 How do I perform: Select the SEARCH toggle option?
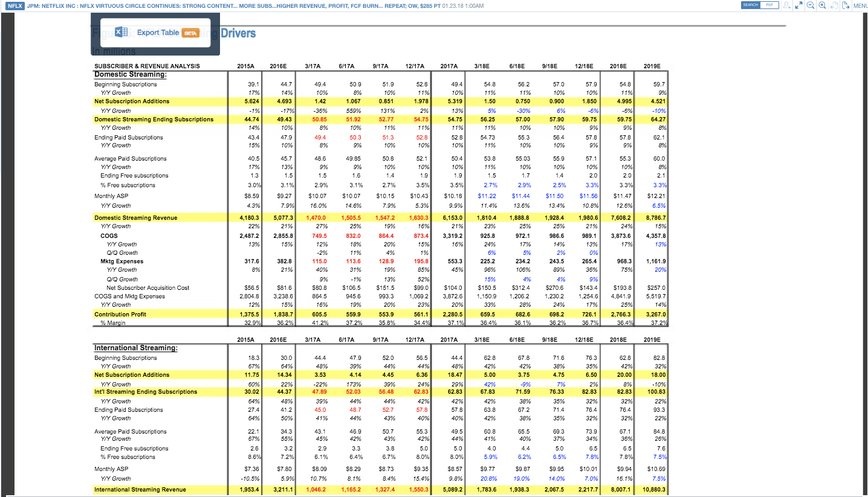point(750,5)
